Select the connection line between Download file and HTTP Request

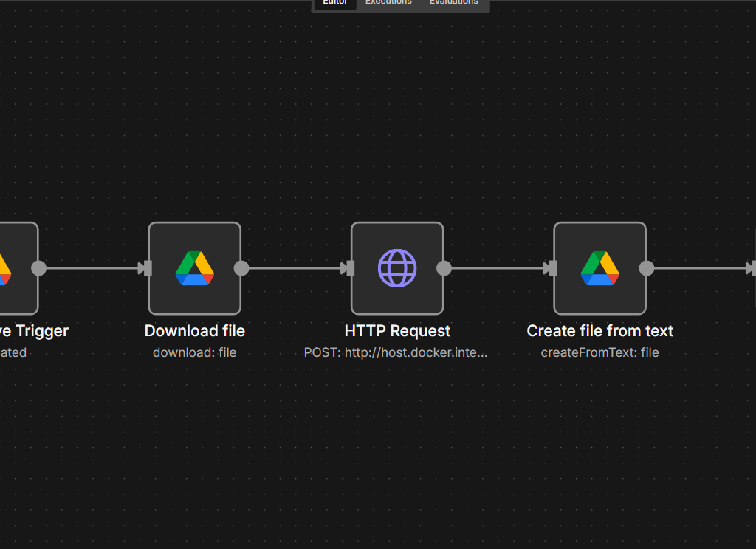point(294,268)
